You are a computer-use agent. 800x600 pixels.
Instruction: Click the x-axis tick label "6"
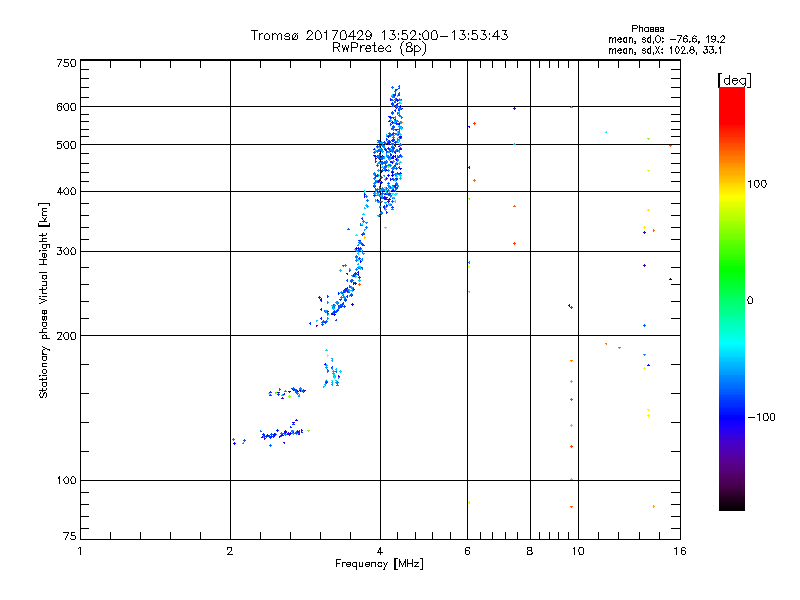tap(467, 551)
